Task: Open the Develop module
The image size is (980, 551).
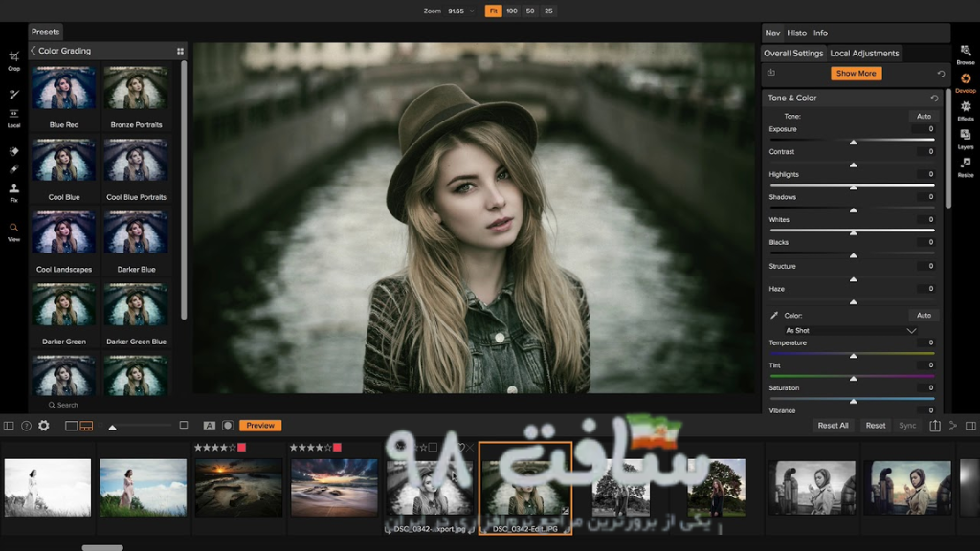Action: (966, 82)
